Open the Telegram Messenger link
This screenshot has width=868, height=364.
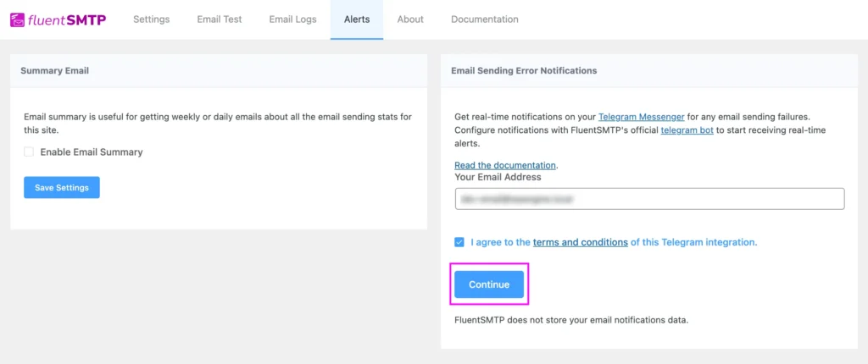click(642, 118)
